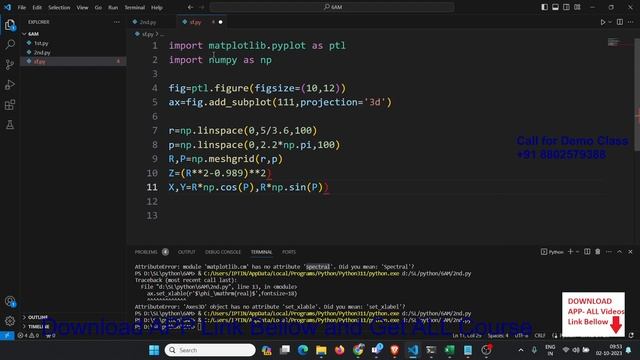640x360 pixels.
Task: Open the Explorer view in the activity bar
Action: [10, 25]
